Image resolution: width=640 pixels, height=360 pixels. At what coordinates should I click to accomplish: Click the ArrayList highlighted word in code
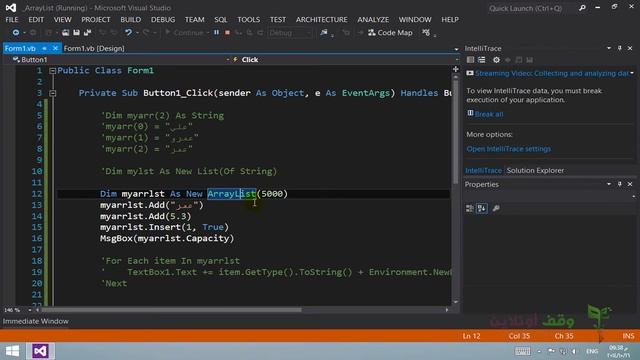tap(231, 193)
